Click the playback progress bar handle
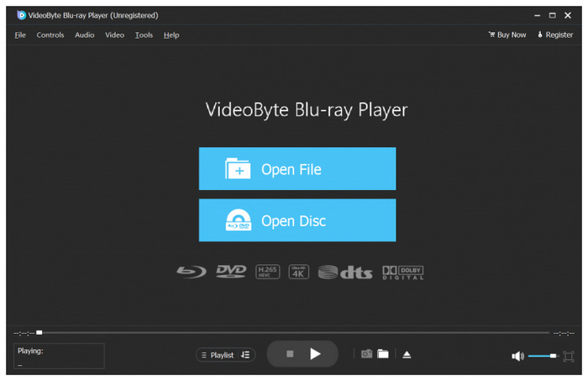 pos(39,332)
